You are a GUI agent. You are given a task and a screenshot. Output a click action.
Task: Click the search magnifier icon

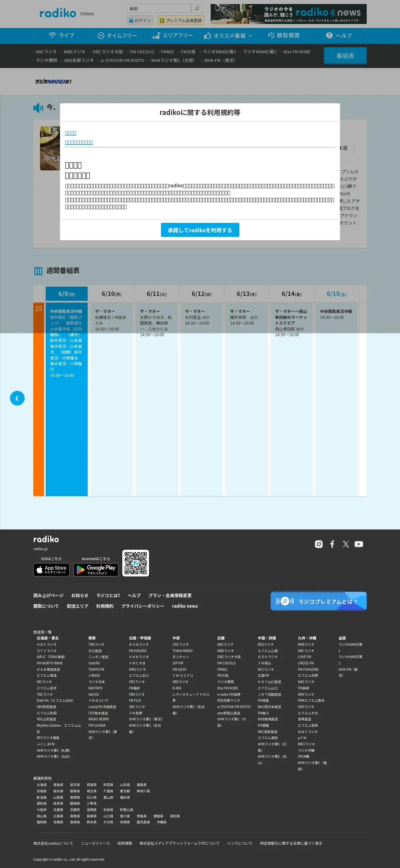tap(197, 8)
